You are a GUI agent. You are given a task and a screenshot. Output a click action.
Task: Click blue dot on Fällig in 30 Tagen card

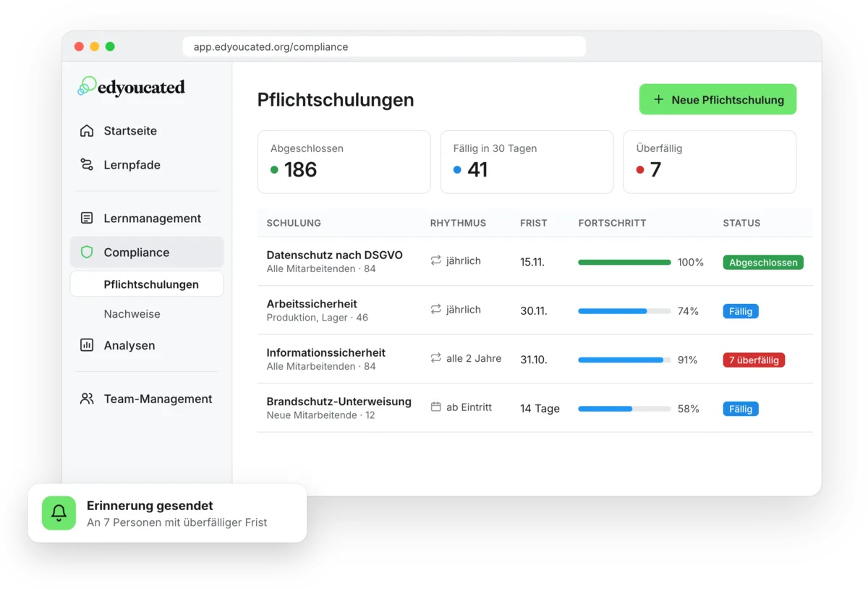pos(457,170)
